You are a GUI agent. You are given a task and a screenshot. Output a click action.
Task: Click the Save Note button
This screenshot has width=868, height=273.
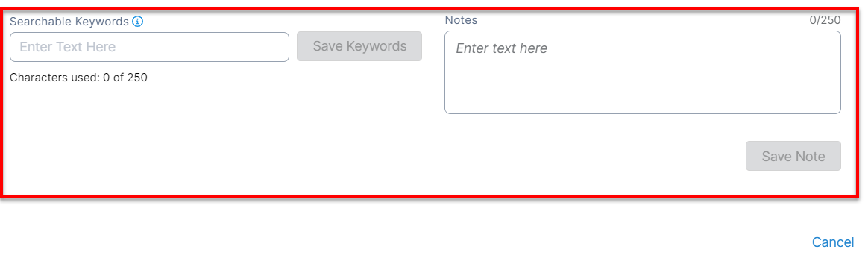793,156
